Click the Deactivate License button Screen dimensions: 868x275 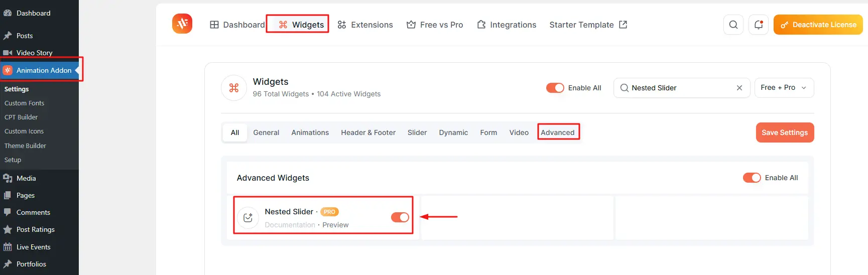[x=818, y=25]
